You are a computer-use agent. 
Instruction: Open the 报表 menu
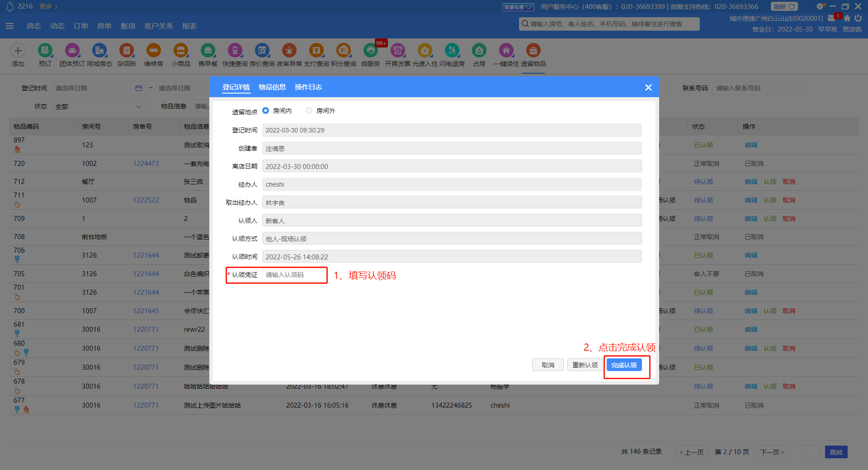click(x=189, y=26)
